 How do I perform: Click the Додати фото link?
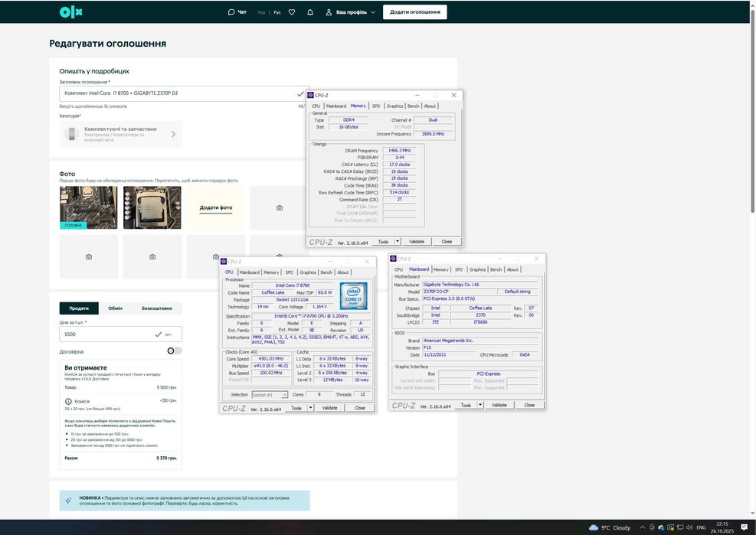tap(216, 207)
